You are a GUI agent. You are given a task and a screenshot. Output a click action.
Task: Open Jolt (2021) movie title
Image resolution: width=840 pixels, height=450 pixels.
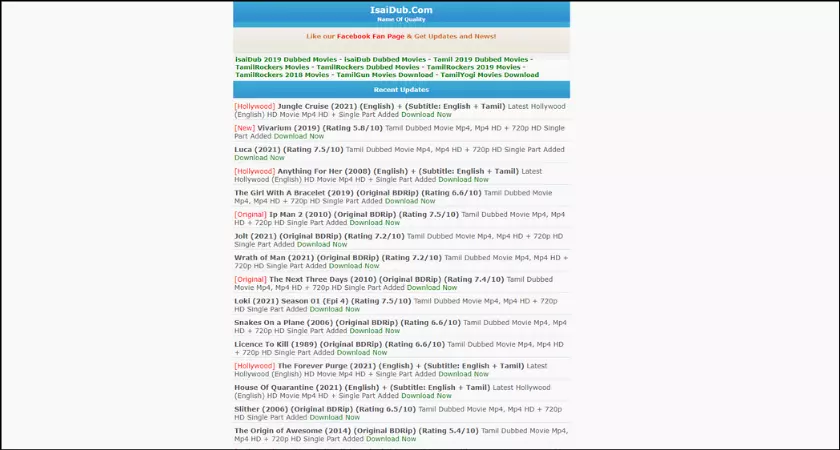[319, 236]
